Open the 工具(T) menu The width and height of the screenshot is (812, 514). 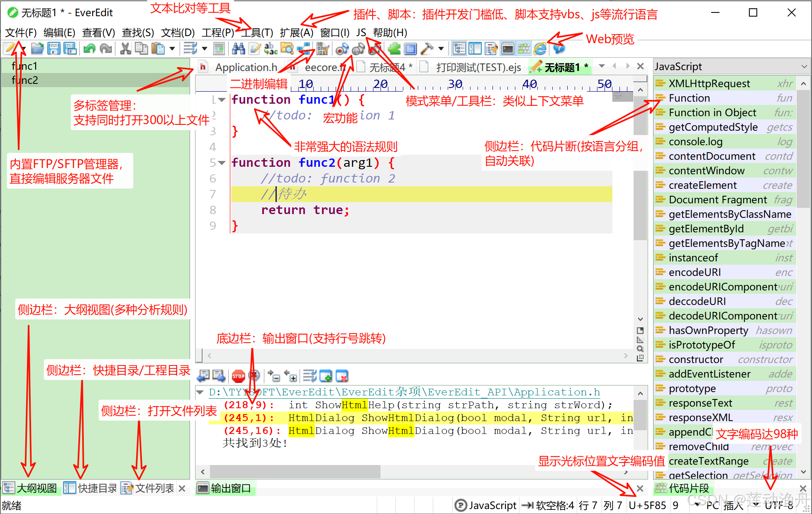257,32
